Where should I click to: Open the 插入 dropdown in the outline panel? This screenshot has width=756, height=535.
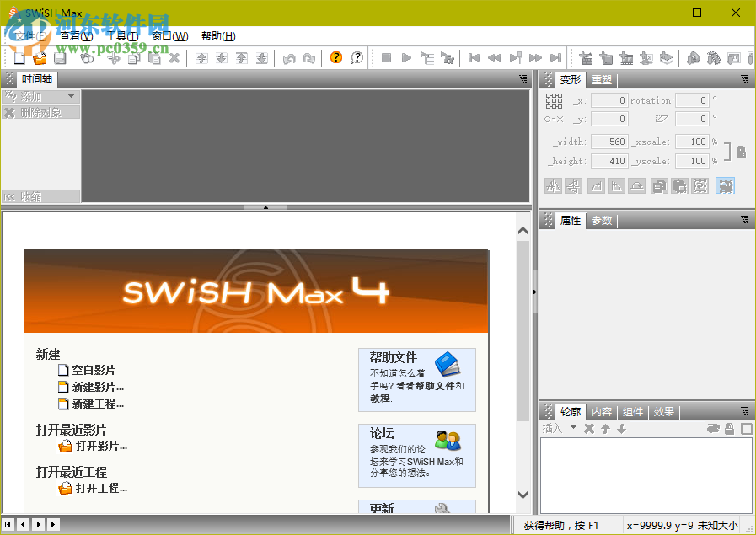tap(556, 428)
